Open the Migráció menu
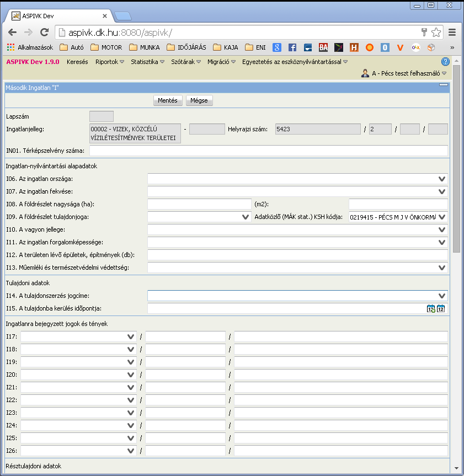This screenshot has width=464, height=476. 221,62
